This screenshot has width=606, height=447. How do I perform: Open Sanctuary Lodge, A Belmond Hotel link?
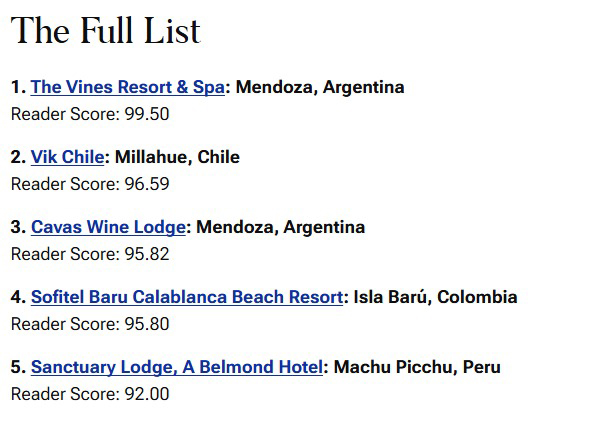point(177,367)
